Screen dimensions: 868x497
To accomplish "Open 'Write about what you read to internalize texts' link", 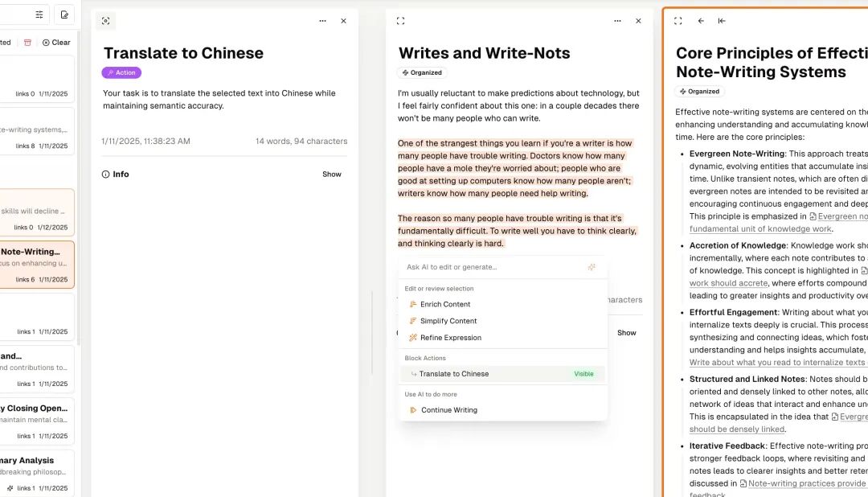I will tap(776, 363).
